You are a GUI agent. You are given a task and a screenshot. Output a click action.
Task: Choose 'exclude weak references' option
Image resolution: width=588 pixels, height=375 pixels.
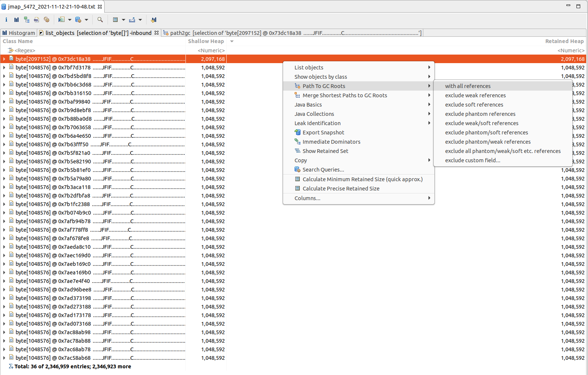(503, 95)
